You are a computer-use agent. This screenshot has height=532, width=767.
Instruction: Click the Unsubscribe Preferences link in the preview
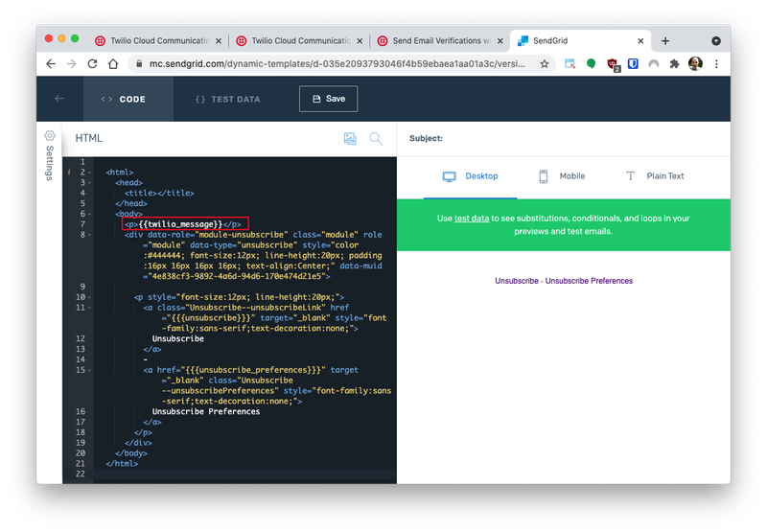click(589, 281)
